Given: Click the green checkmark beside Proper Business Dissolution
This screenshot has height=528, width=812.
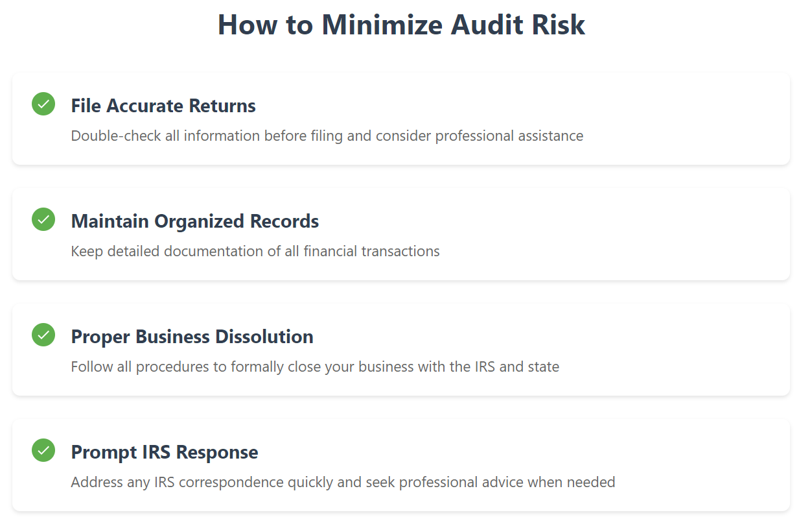Looking at the screenshot, I should [x=43, y=335].
